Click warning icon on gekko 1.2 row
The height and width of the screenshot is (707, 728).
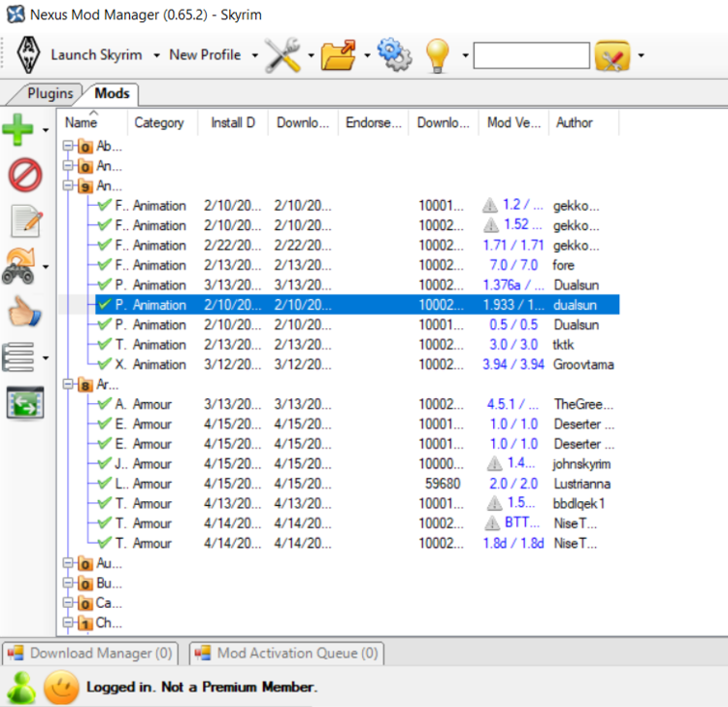click(x=490, y=205)
